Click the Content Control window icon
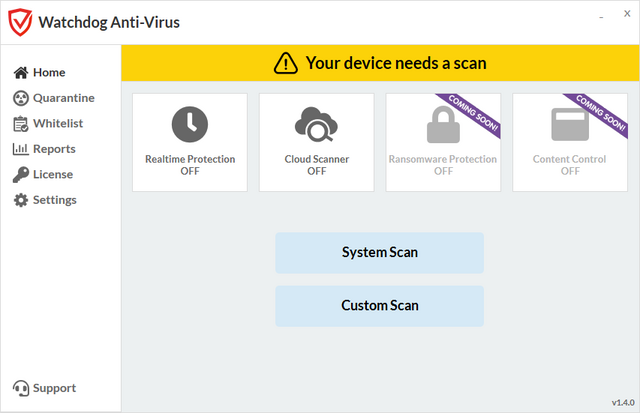This screenshot has width=640, height=413. point(570,124)
